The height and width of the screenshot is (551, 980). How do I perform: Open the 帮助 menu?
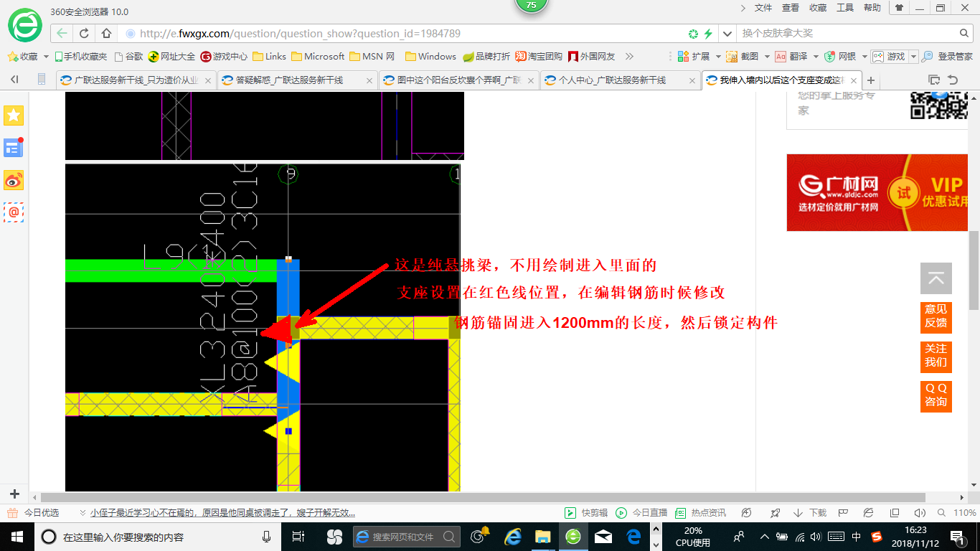click(x=872, y=8)
